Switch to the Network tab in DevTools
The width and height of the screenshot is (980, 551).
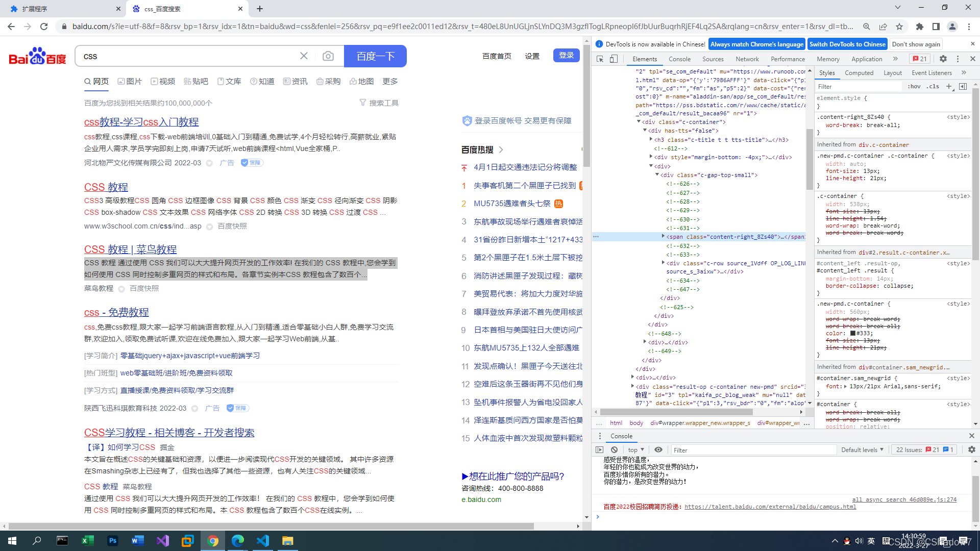pos(747,59)
